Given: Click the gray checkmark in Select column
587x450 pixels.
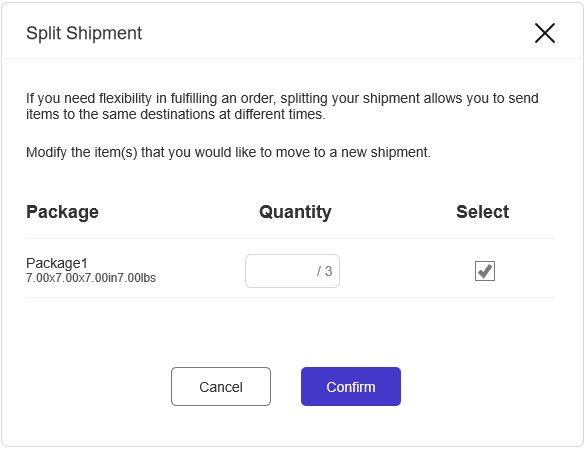Looking at the screenshot, I should 485,271.
